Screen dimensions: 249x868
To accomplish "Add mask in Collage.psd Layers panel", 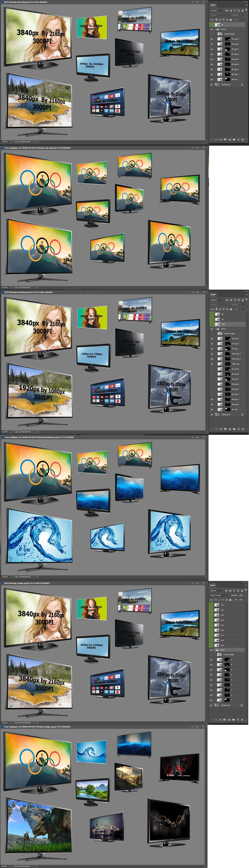I will 225,719.
